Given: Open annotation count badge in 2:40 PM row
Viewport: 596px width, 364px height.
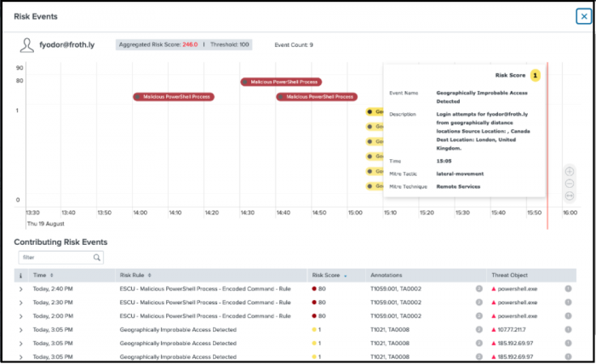Looking at the screenshot, I should [479, 289].
